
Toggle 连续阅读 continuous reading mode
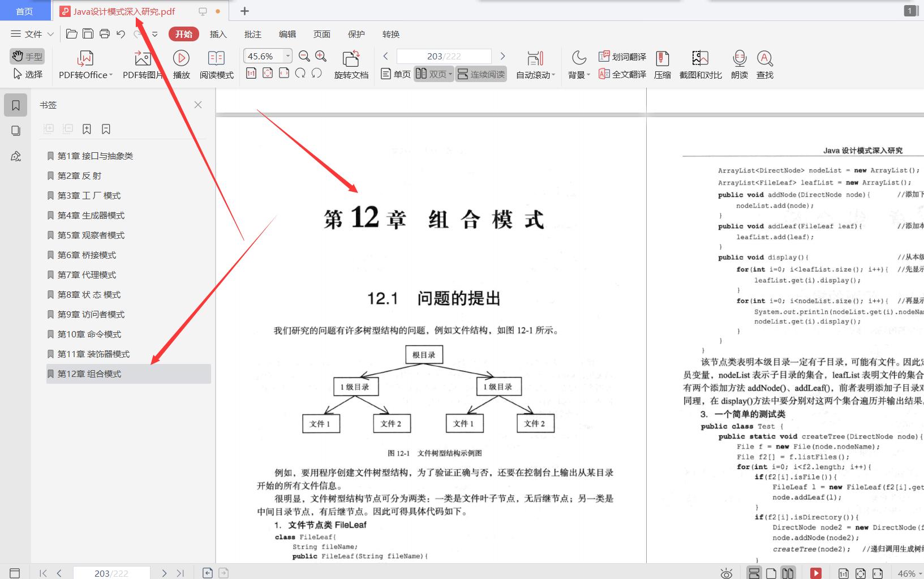tap(480, 74)
